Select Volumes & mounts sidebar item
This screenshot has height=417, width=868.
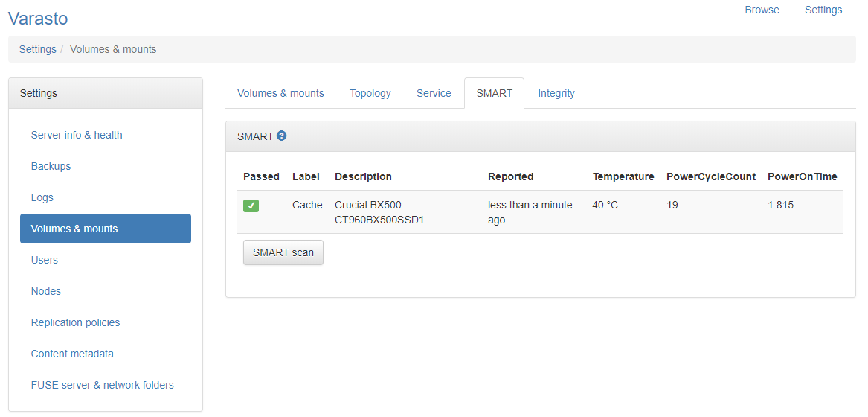[105, 229]
